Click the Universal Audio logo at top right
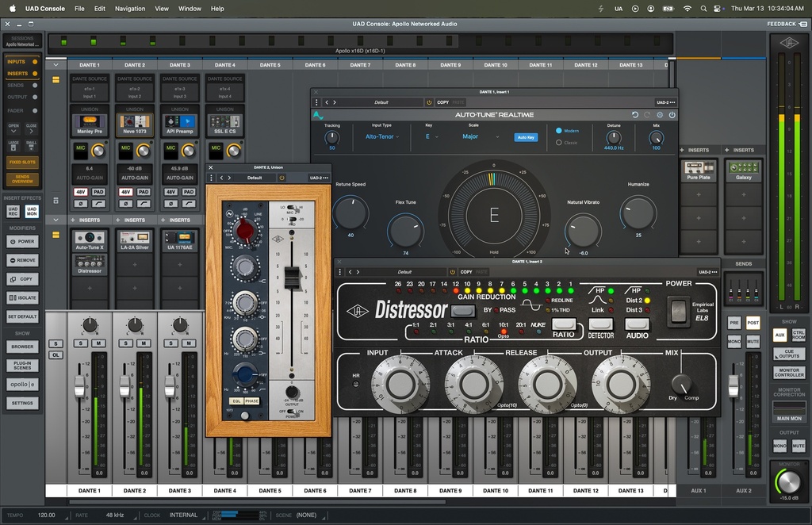 click(789, 43)
